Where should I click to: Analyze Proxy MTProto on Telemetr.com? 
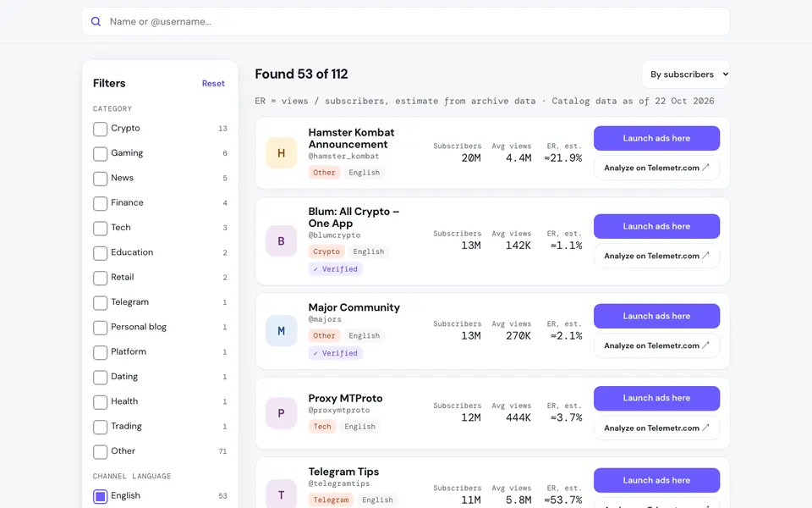click(656, 428)
